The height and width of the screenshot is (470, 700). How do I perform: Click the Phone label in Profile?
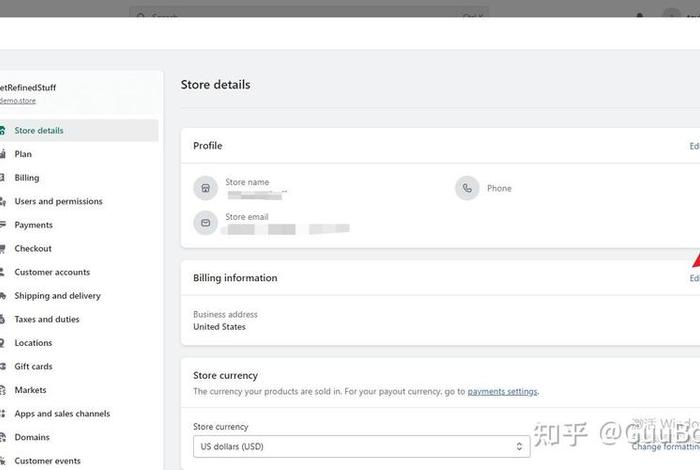tap(499, 188)
